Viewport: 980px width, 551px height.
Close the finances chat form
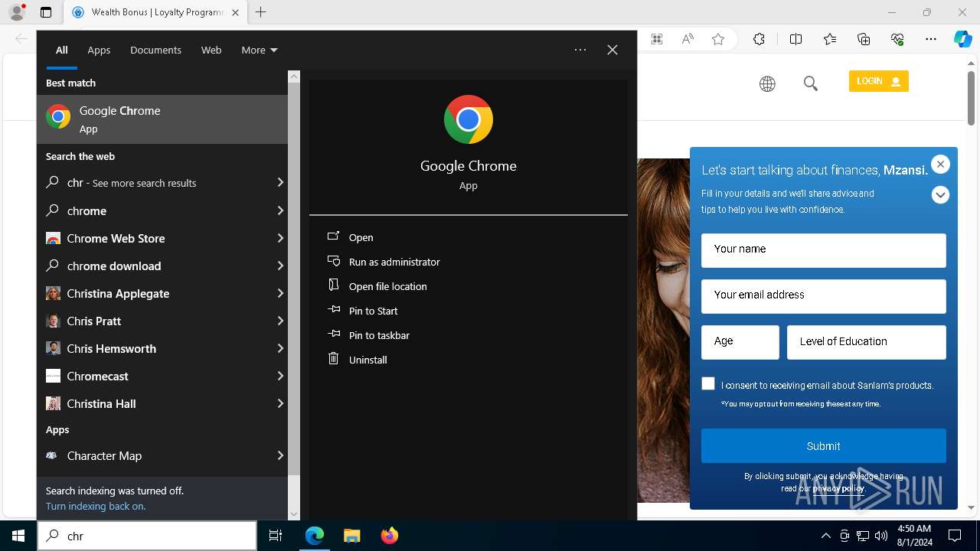click(941, 165)
